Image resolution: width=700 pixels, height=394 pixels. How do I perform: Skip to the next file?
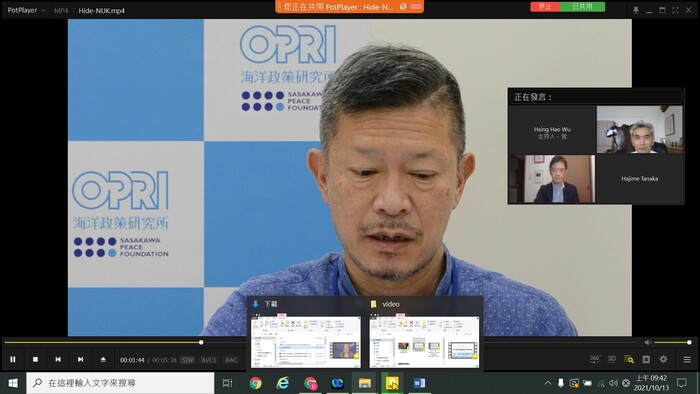click(80, 359)
